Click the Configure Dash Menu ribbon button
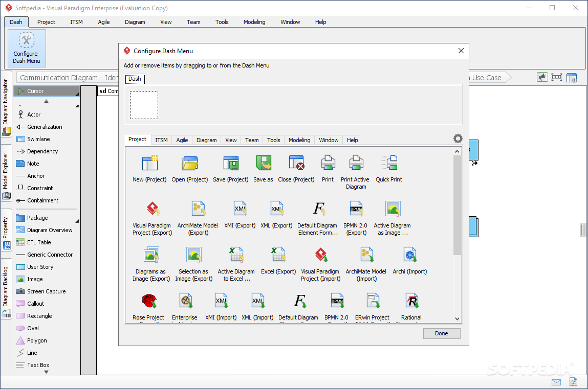This screenshot has height=389, width=588. click(x=27, y=48)
